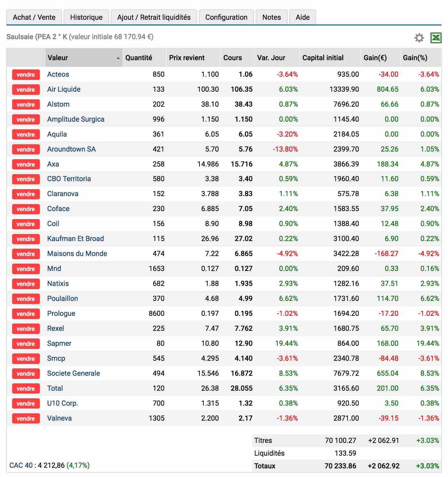This screenshot has width=448, height=477.
Task: Open the Valneva stock link
Action: pyautogui.click(x=60, y=418)
